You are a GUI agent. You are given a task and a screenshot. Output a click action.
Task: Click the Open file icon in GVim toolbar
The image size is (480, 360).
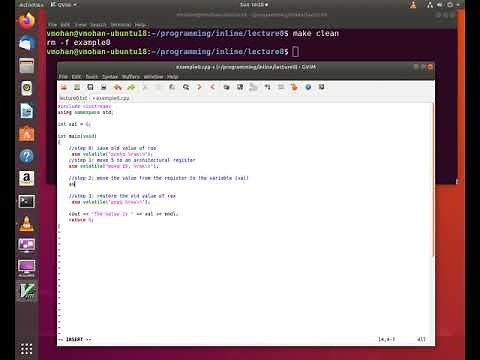[x=64, y=87]
